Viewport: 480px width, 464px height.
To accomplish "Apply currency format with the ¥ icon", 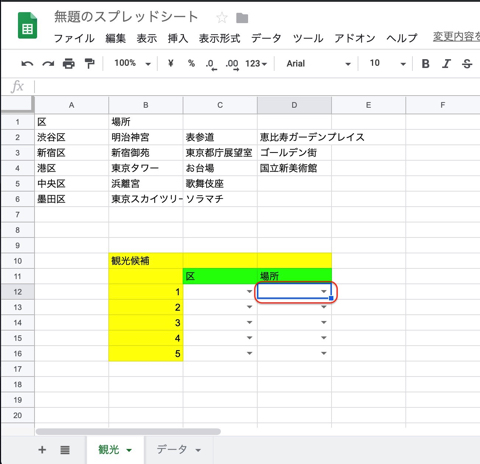I will pyautogui.click(x=171, y=63).
